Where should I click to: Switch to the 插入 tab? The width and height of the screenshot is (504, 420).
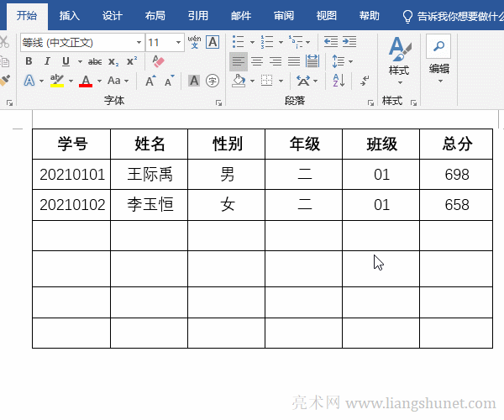click(x=70, y=15)
